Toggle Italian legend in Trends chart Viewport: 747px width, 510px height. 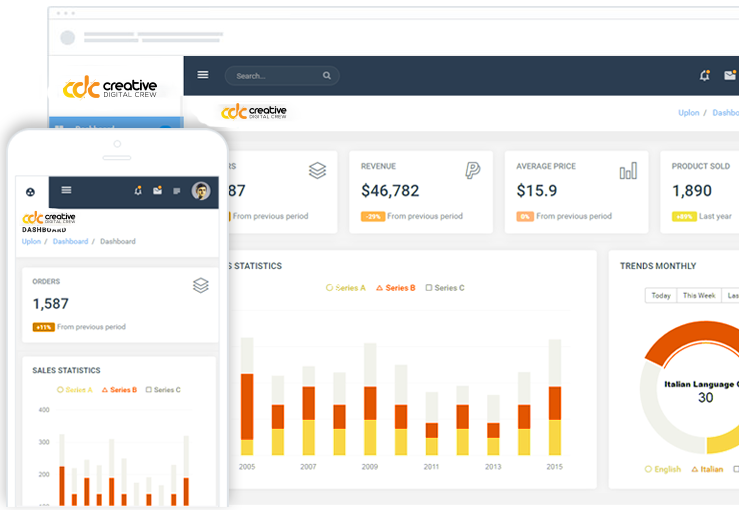[x=707, y=469]
